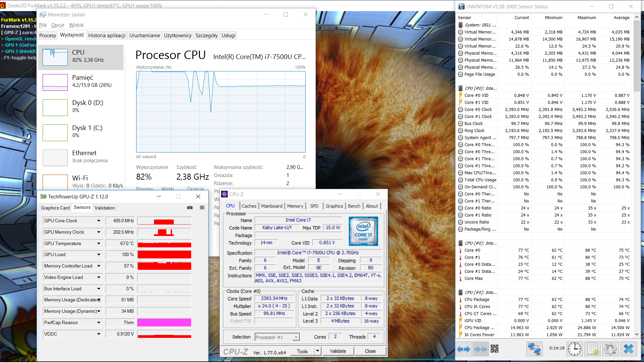The height and width of the screenshot is (362, 644).
Task: Select the Total CPU Usage row in HWiNFO
Action: (x=544, y=180)
